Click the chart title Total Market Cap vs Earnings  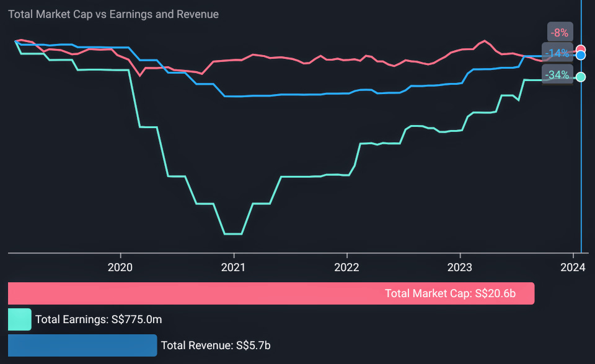coord(115,14)
